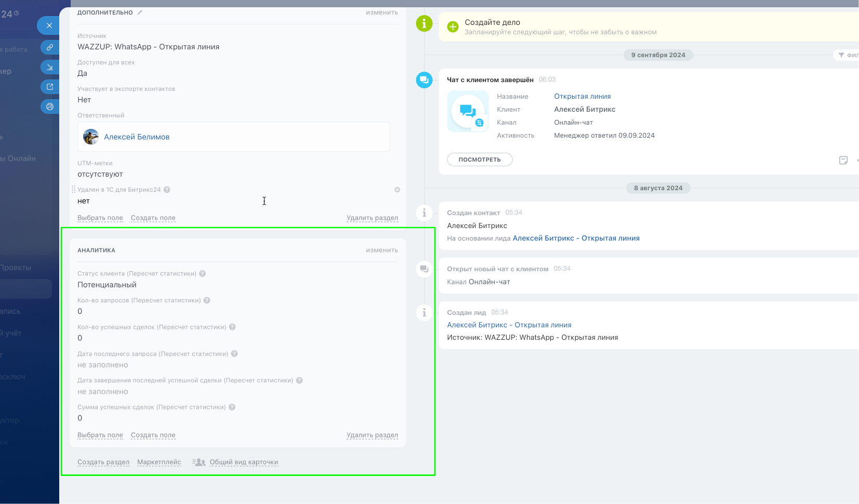Click the Открытая линия chat thumbnail
Screen dimensions: 859x504
coord(468,111)
